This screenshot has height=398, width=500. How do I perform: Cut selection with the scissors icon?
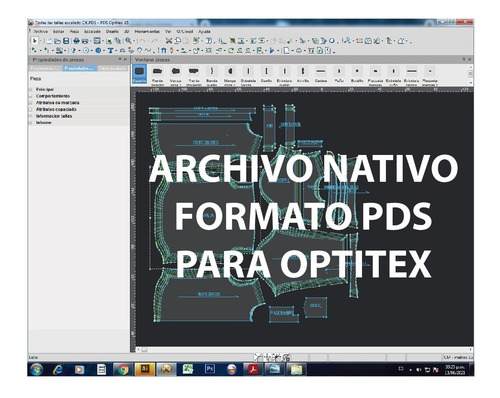pyautogui.click(x=169, y=41)
